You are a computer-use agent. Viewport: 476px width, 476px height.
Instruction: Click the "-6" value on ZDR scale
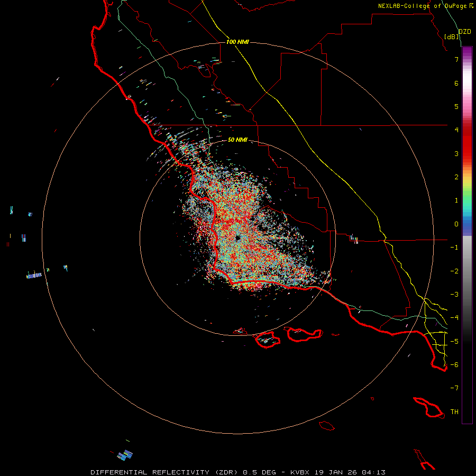tap(454, 365)
